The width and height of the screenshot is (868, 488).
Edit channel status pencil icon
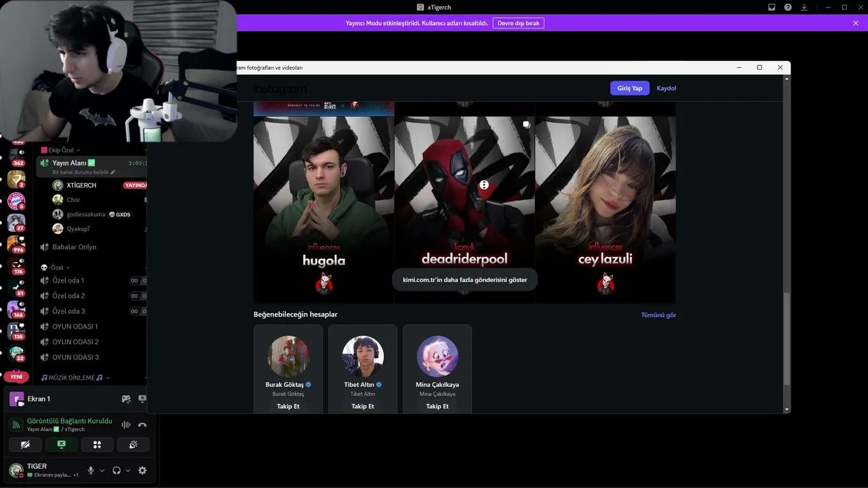pos(113,172)
